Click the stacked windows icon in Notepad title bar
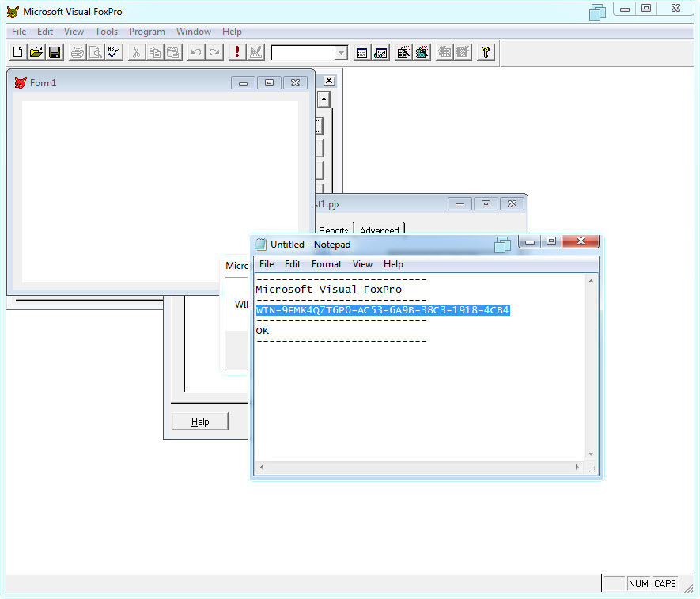The height and width of the screenshot is (599, 700). 503,245
